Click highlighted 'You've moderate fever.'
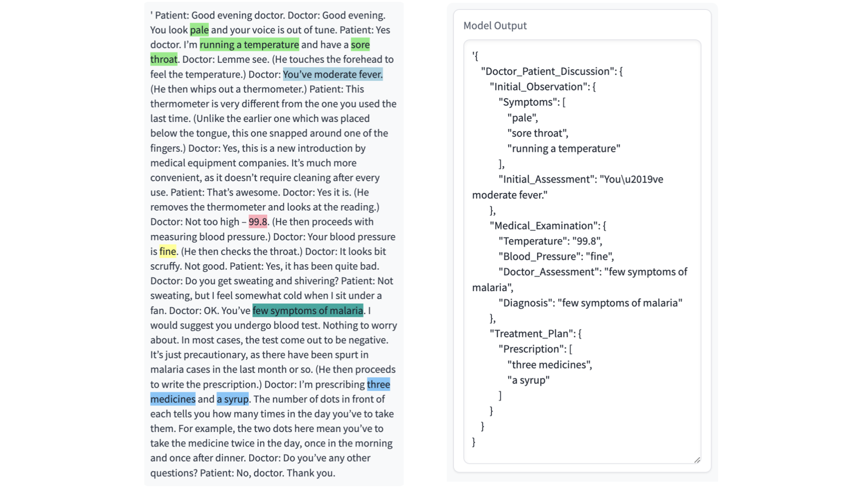This screenshot has height=488, width=868. pos(333,74)
